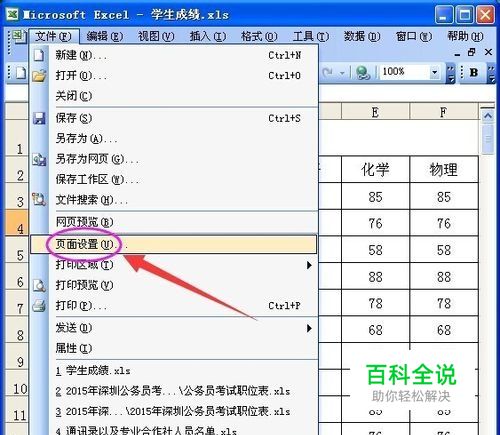Click the Excel workbook icon in the menu bar

pos(19,36)
